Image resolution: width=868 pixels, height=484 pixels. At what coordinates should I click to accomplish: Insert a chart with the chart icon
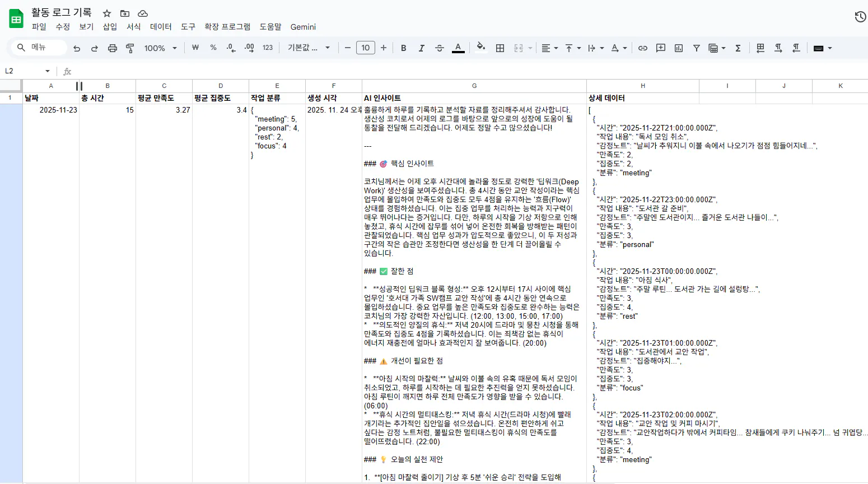point(678,48)
